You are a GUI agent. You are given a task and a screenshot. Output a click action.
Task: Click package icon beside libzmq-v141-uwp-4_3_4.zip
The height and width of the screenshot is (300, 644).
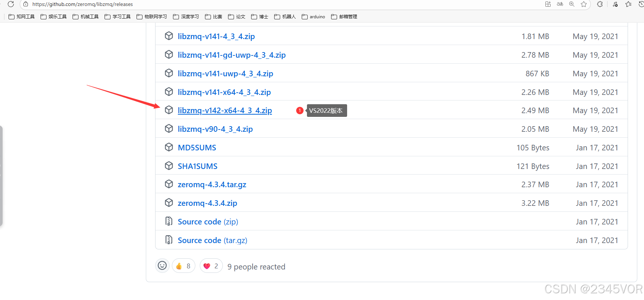pos(169,73)
